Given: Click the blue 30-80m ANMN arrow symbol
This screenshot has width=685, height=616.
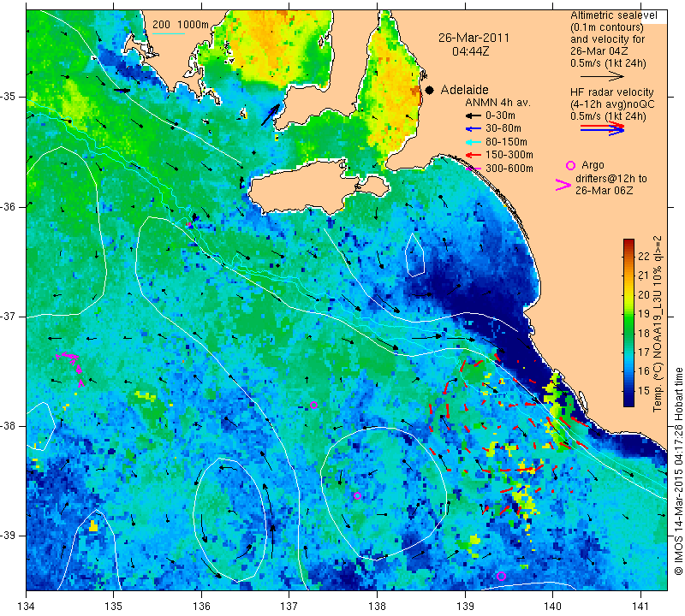Looking at the screenshot, I should (x=473, y=129).
